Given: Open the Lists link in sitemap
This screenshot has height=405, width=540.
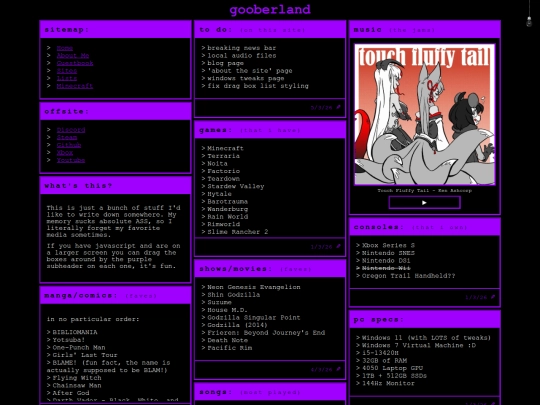Looking at the screenshot, I should (67, 78).
